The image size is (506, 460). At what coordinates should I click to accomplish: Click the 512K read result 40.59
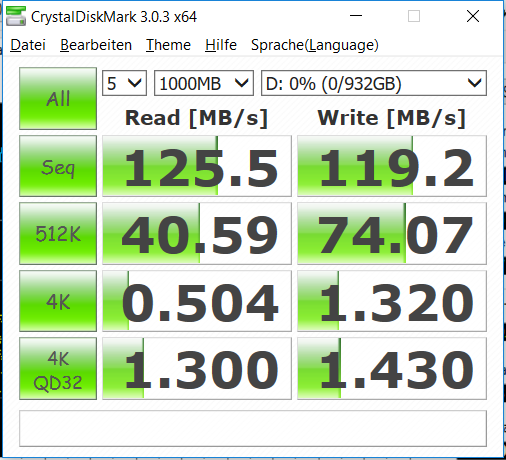click(197, 233)
